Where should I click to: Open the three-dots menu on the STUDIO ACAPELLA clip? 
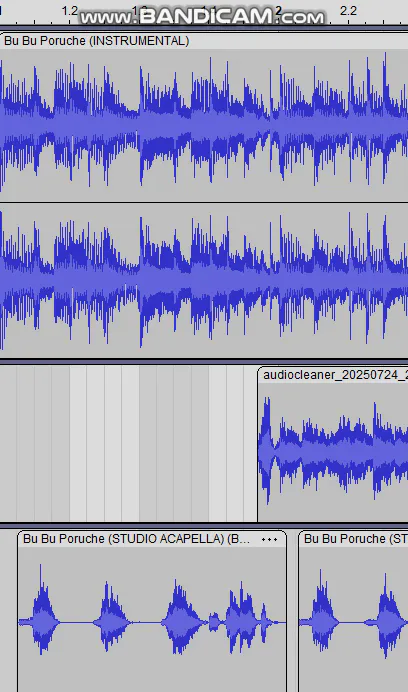(x=269, y=539)
